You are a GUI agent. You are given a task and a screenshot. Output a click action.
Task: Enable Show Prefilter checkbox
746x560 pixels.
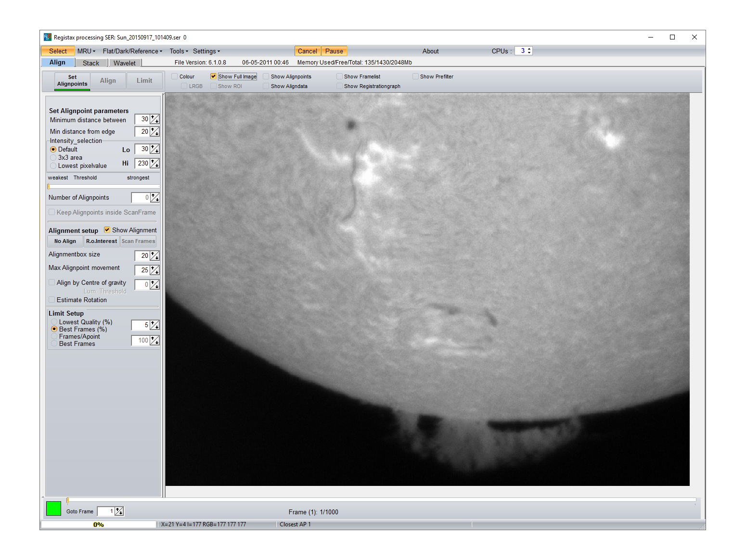coord(415,76)
